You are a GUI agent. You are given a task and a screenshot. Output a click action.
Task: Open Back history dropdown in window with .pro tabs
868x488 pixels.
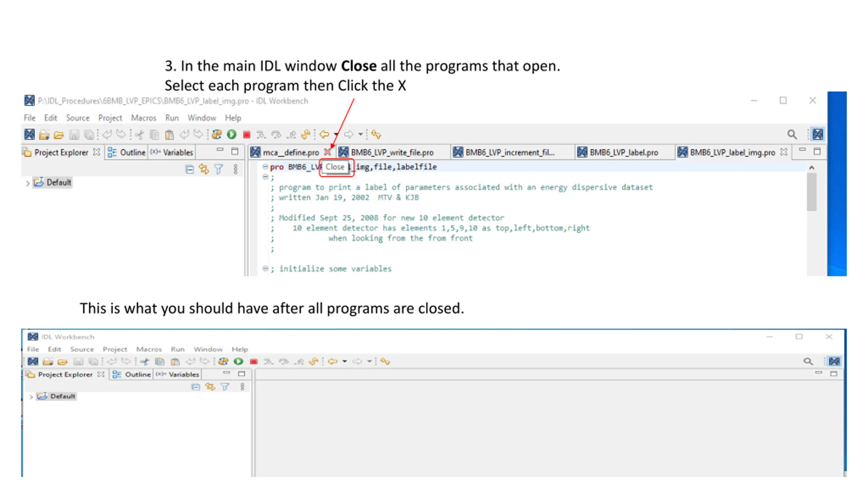click(x=336, y=135)
